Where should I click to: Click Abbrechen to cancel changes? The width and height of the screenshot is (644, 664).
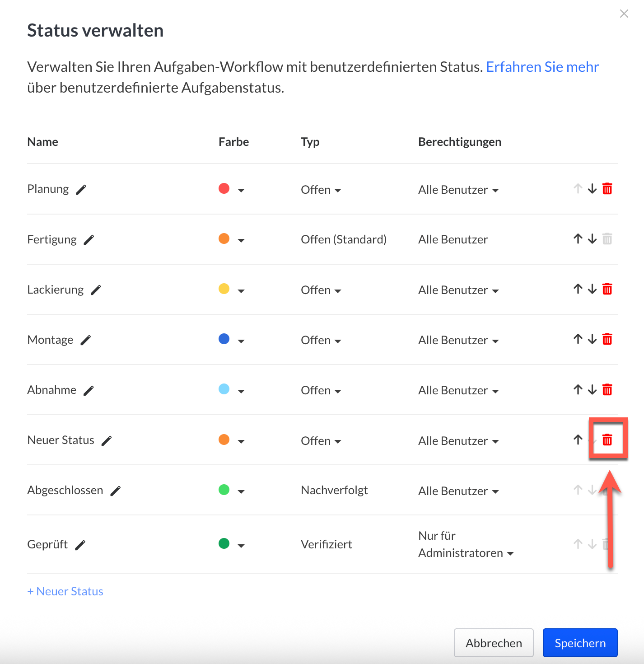pyautogui.click(x=493, y=643)
